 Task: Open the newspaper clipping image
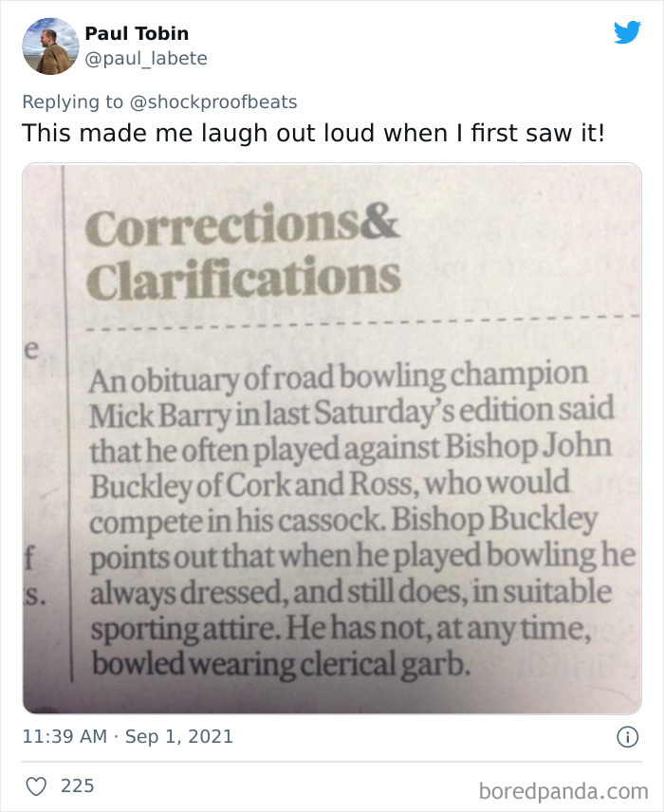pos(332,436)
